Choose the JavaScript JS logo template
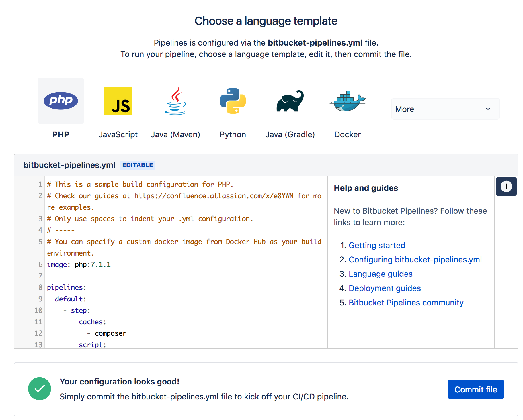The height and width of the screenshot is (420, 523). tap(118, 101)
